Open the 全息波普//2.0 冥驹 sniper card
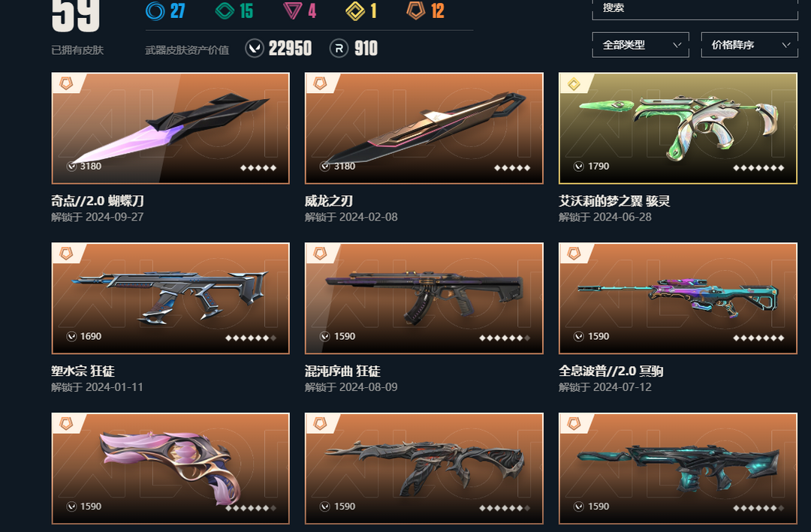The image size is (811, 532). [x=678, y=299]
